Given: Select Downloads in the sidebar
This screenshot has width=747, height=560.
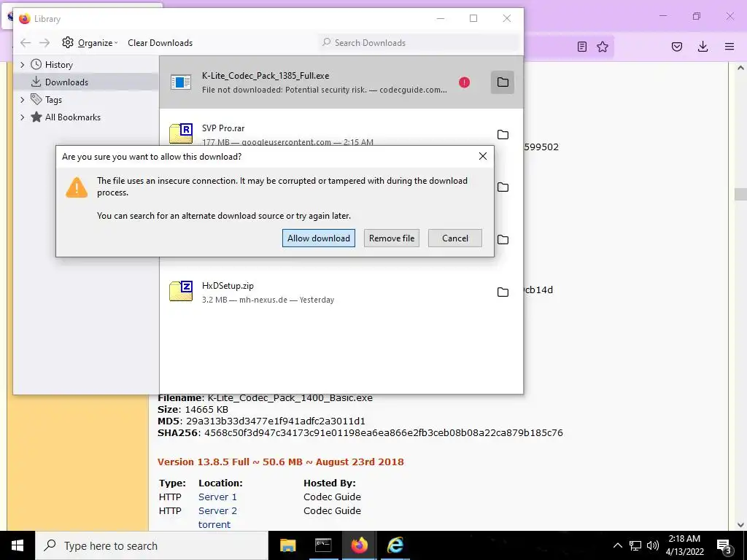Looking at the screenshot, I should [x=66, y=82].
